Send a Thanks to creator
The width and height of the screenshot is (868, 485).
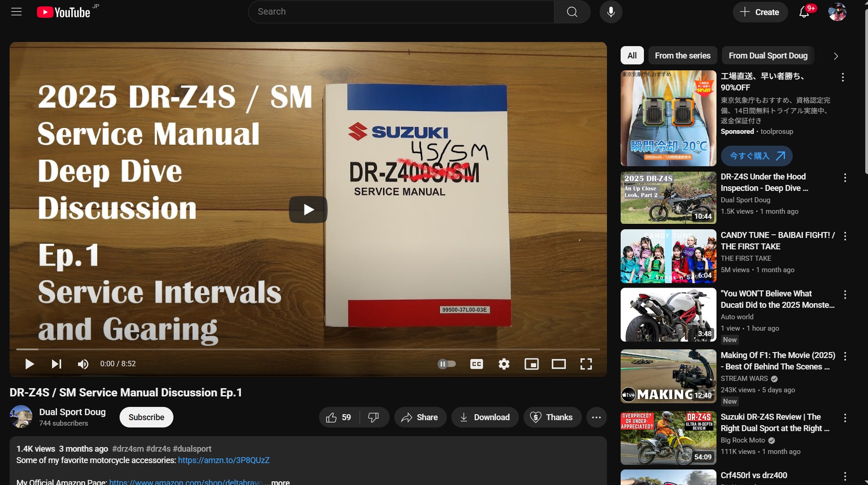552,417
